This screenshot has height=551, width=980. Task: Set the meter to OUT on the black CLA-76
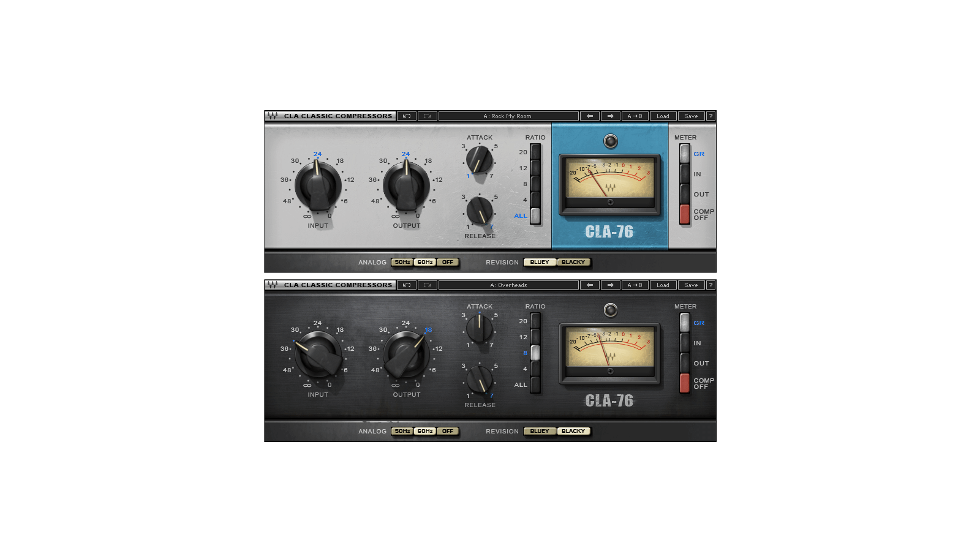[685, 363]
